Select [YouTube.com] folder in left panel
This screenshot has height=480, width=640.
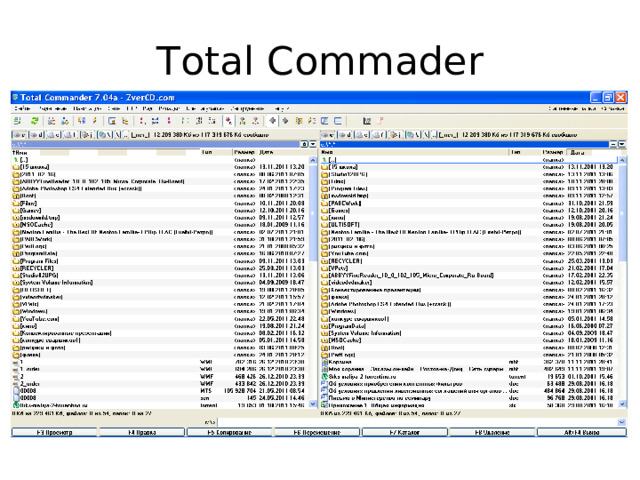point(160,319)
